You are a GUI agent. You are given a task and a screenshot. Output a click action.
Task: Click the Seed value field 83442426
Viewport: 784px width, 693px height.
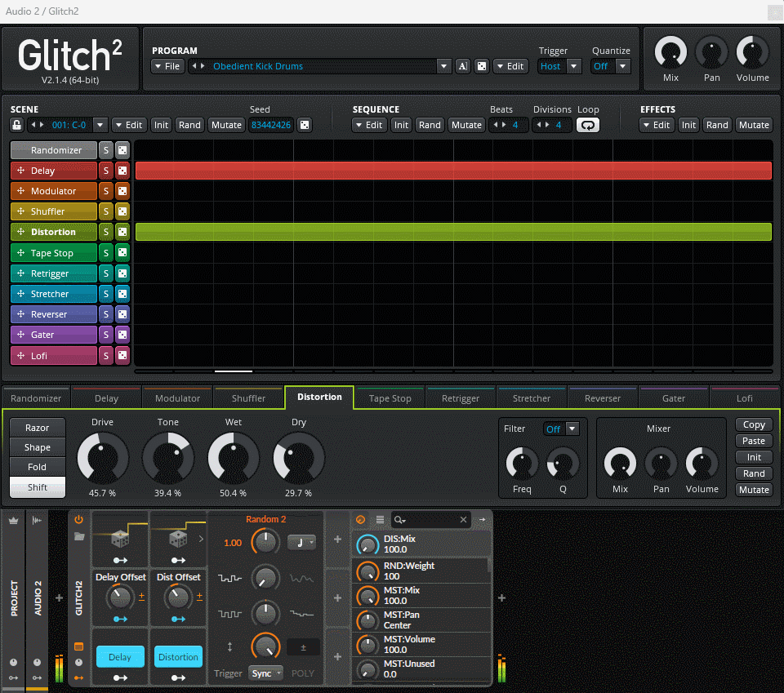point(271,125)
